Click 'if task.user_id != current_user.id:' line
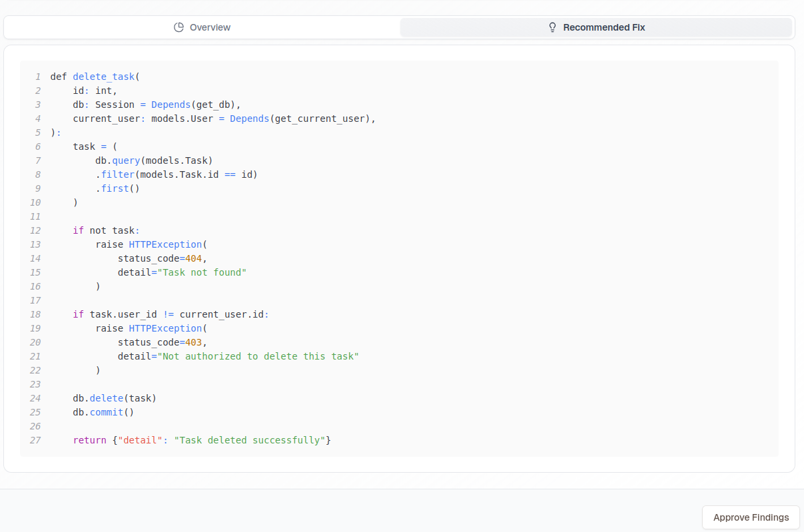The height and width of the screenshot is (532, 804). pos(171,314)
